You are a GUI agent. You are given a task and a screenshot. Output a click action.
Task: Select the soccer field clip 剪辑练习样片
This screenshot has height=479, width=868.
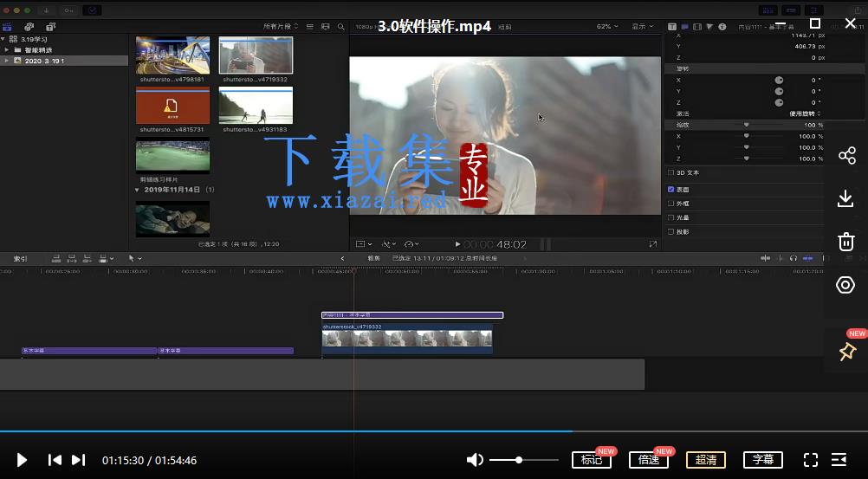point(172,156)
